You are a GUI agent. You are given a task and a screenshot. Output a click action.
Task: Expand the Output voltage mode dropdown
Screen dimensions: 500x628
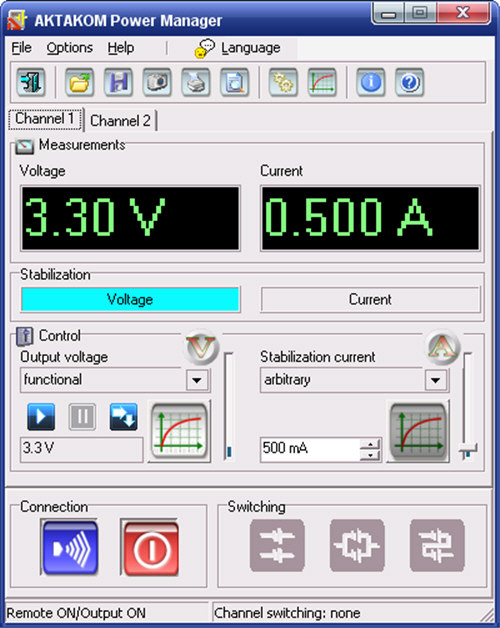click(197, 380)
